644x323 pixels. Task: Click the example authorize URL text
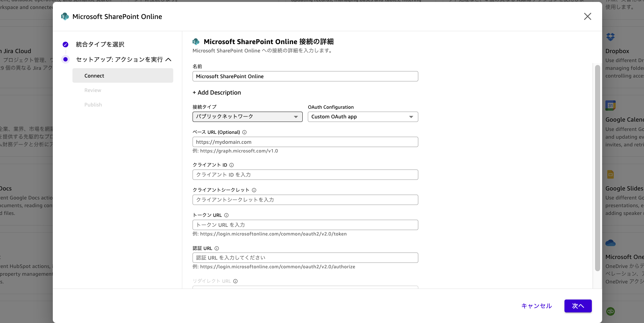278,267
